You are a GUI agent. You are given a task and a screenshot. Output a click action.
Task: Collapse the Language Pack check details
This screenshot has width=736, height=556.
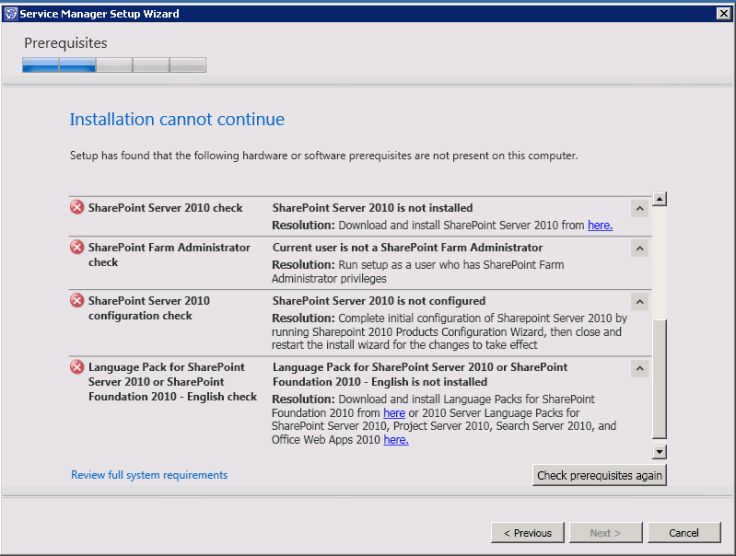[639, 369]
